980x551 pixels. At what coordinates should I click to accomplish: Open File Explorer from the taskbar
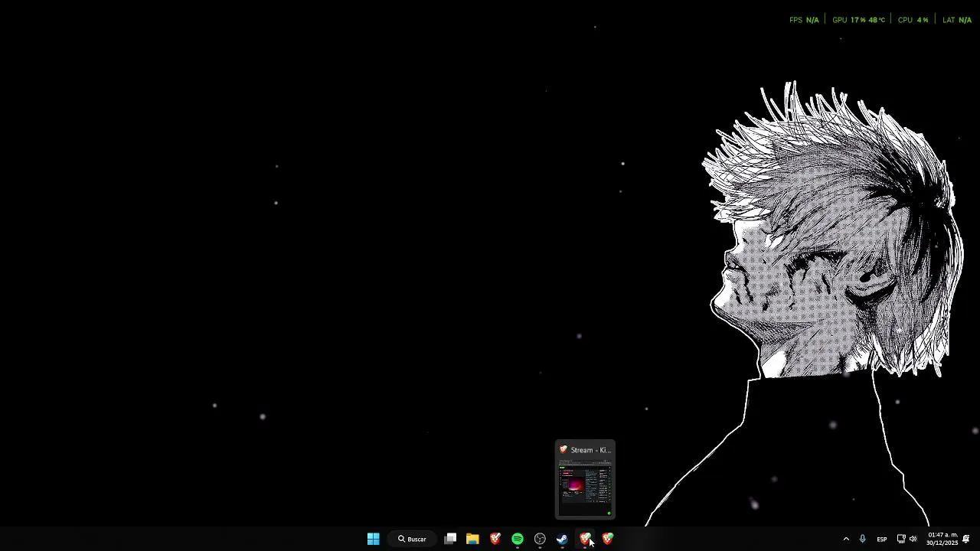coord(472,539)
